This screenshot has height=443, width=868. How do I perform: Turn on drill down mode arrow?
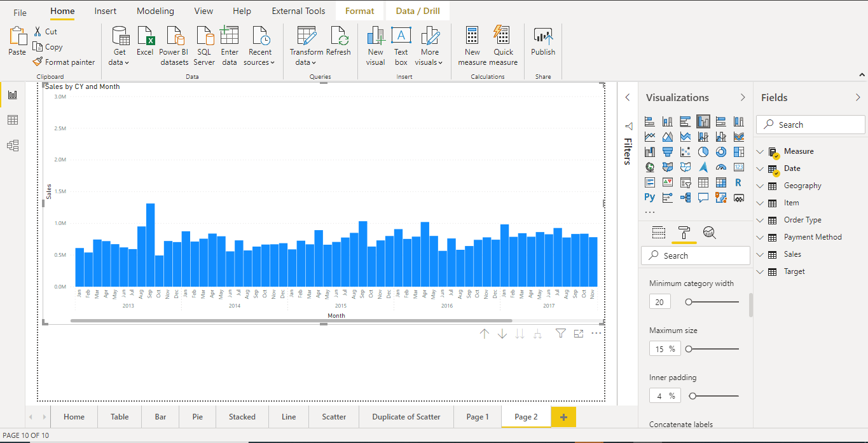pos(502,334)
